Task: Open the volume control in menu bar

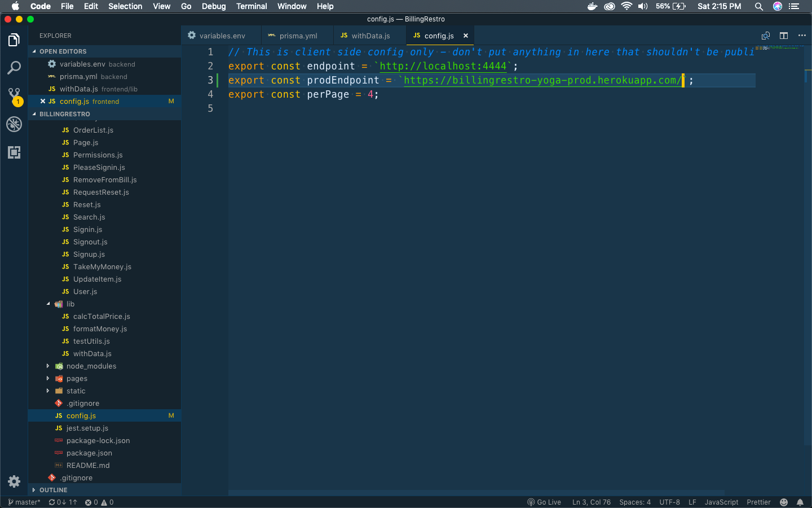Action: [643, 6]
